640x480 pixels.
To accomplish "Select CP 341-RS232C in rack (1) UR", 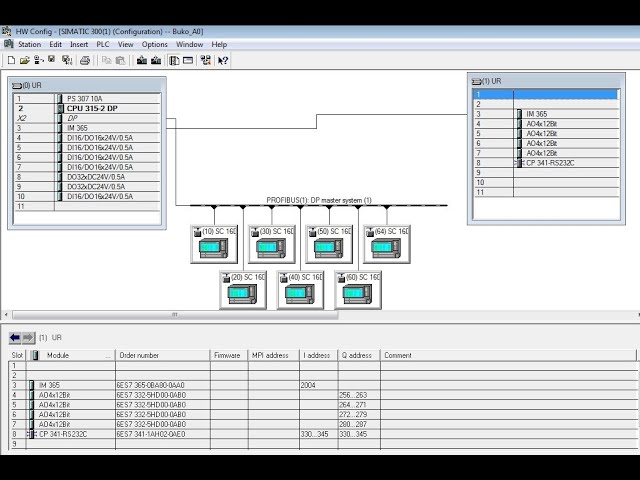I will coord(546,163).
